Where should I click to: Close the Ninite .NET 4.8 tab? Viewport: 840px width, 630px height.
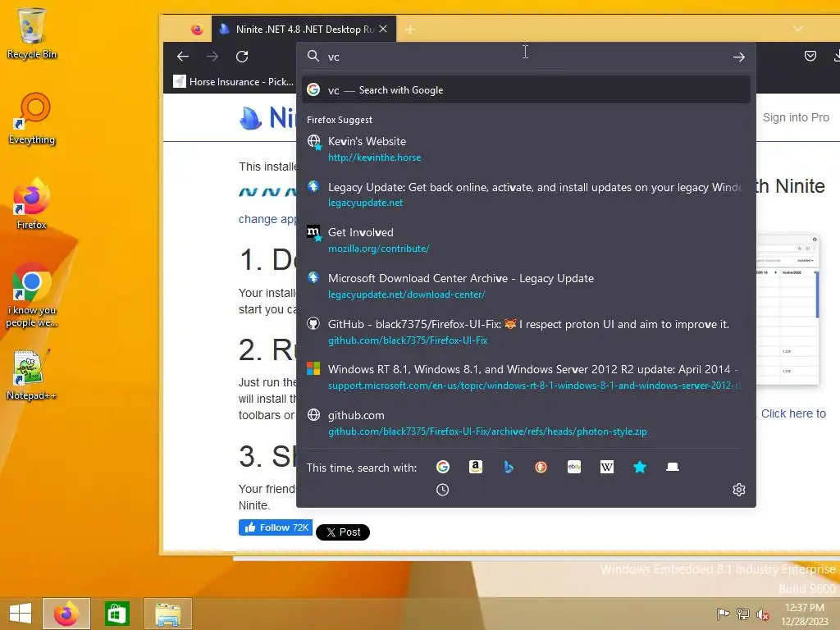383,29
